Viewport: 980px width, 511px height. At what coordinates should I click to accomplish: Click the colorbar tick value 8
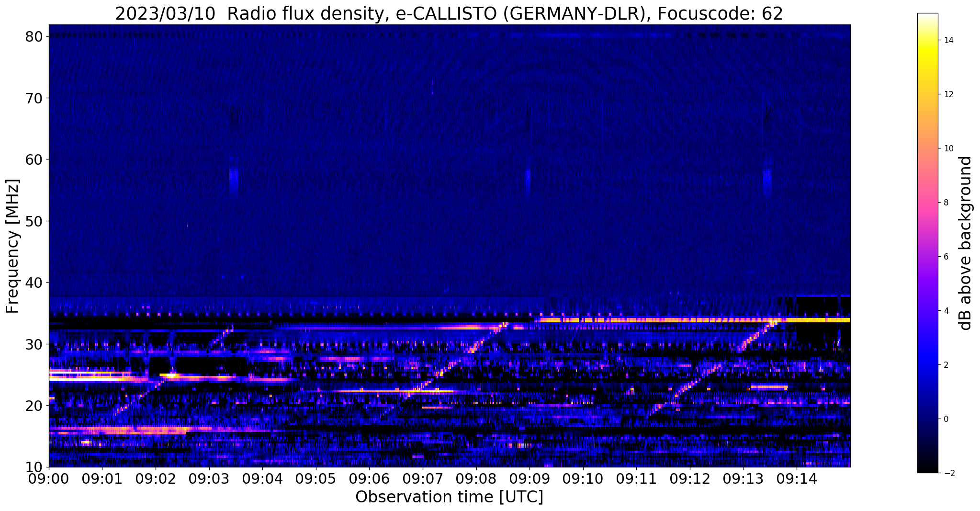pyautogui.click(x=946, y=203)
